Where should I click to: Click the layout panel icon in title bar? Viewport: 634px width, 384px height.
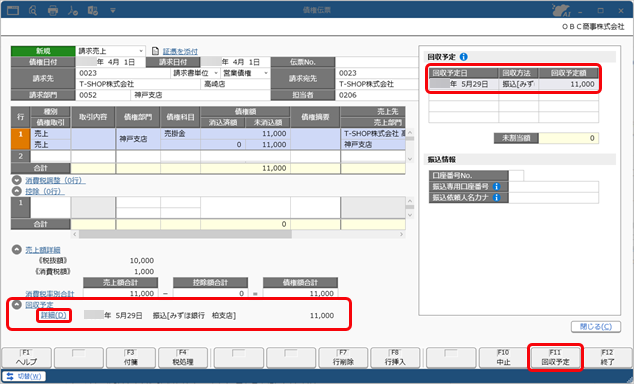click(x=93, y=11)
